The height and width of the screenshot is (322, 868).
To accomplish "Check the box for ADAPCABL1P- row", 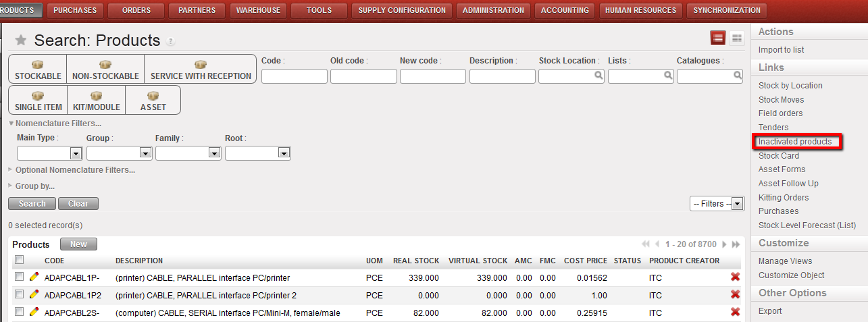I will (x=20, y=277).
